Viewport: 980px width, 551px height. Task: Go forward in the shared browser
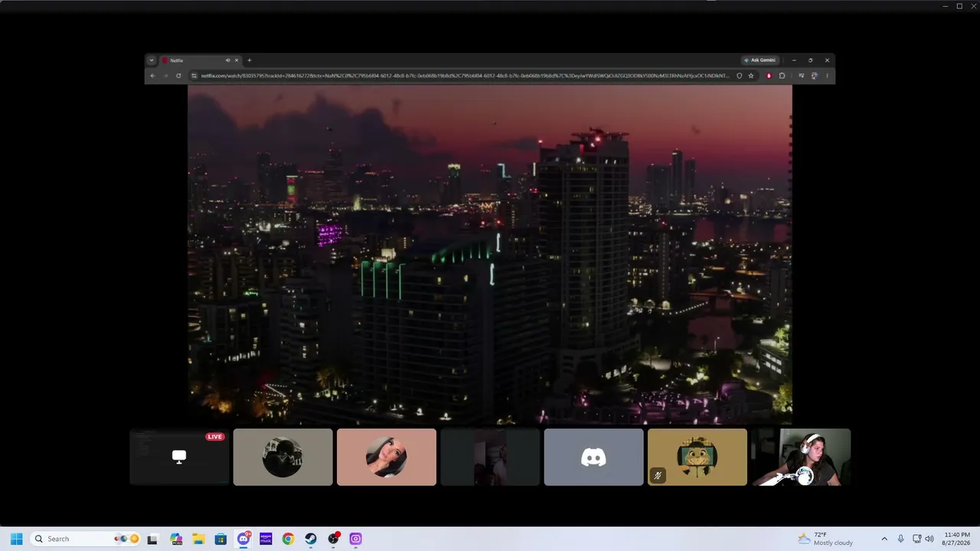pyautogui.click(x=165, y=76)
